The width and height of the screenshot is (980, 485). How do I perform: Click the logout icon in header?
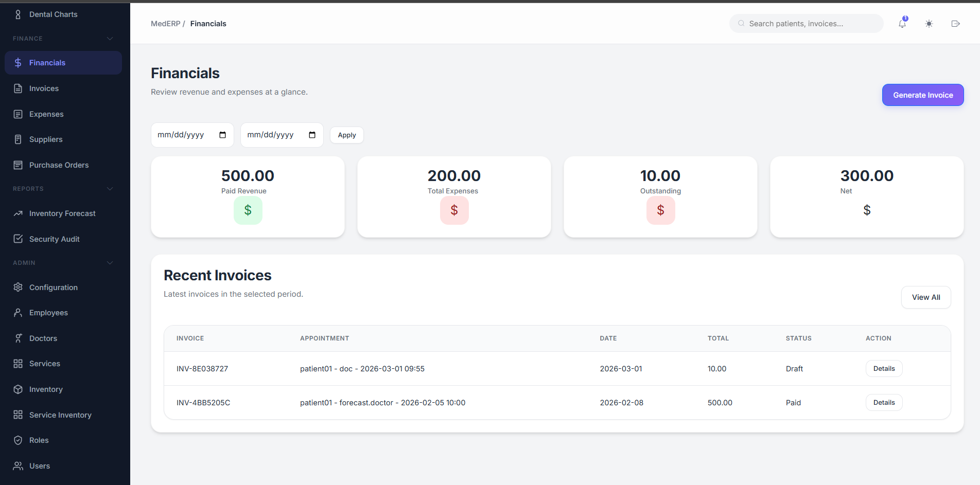click(956, 24)
